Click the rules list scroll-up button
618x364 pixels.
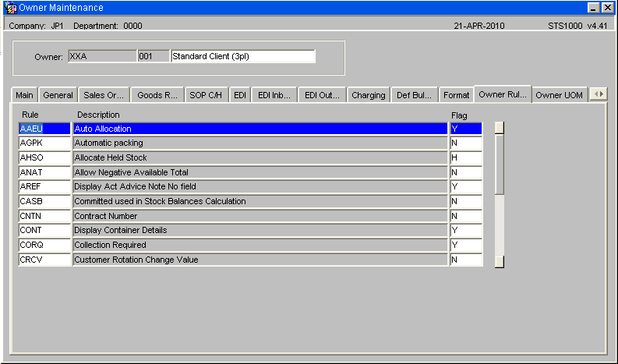500,128
